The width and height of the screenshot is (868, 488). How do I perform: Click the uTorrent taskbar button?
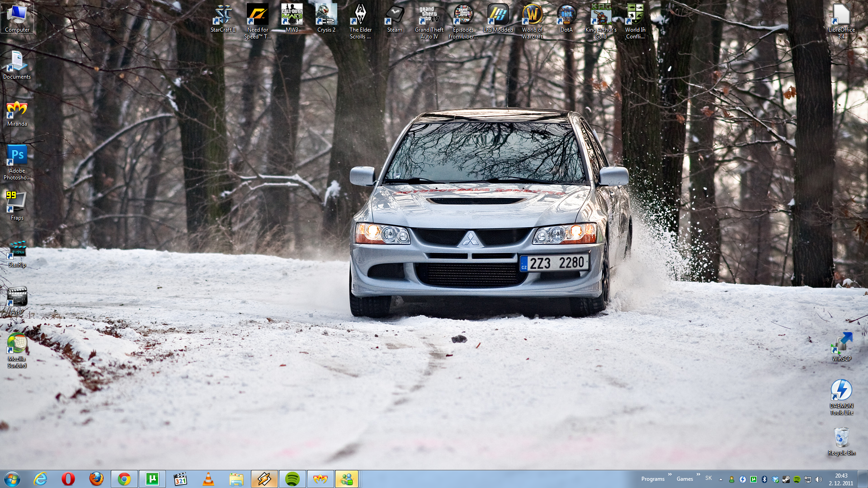click(x=152, y=479)
